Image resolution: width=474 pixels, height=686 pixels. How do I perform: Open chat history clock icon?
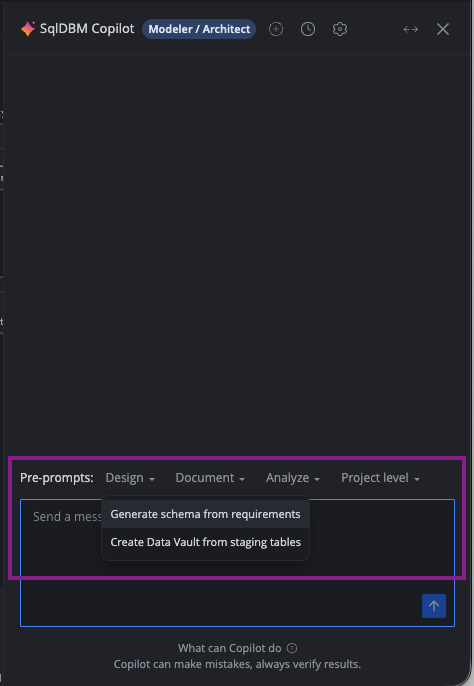click(x=308, y=29)
